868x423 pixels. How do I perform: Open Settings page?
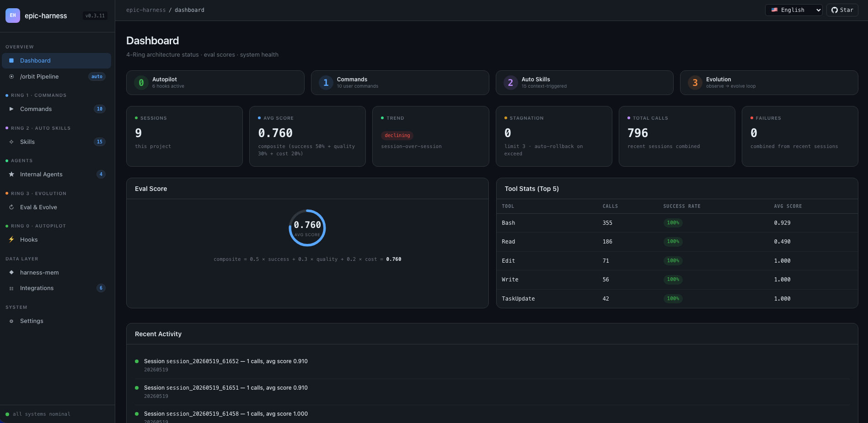pos(57,321)
